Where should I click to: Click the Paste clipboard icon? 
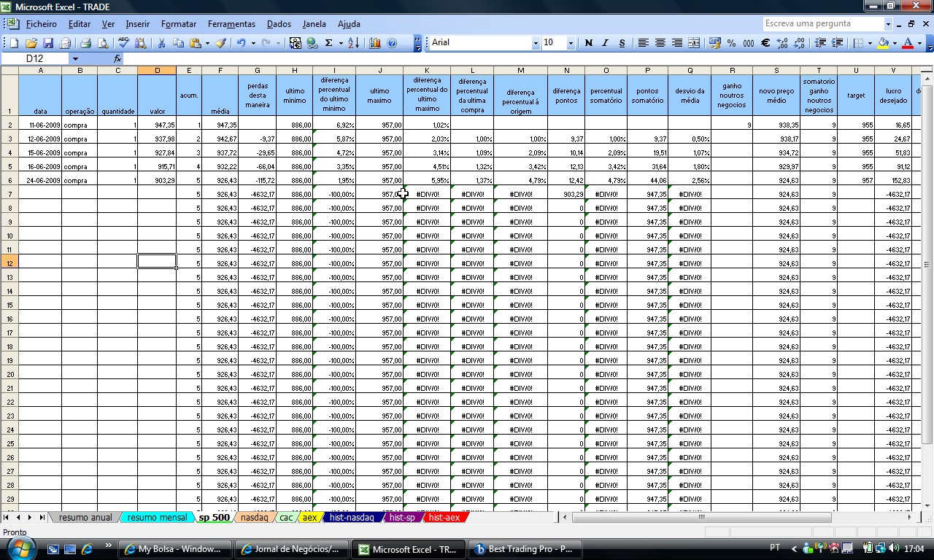[x=195, y=43]
